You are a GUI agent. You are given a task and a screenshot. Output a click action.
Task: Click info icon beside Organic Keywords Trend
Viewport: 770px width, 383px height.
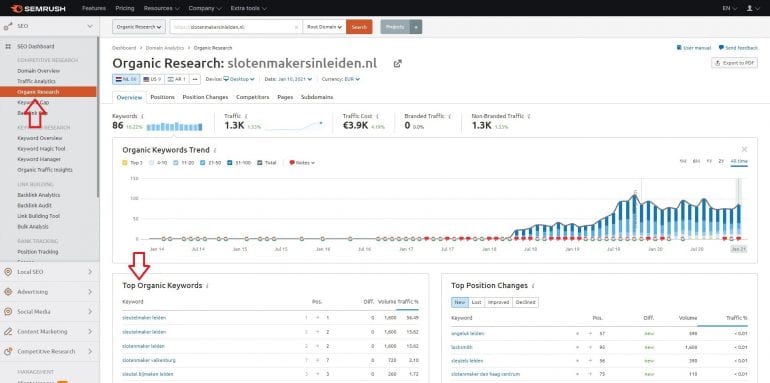[x=215, y=150]
